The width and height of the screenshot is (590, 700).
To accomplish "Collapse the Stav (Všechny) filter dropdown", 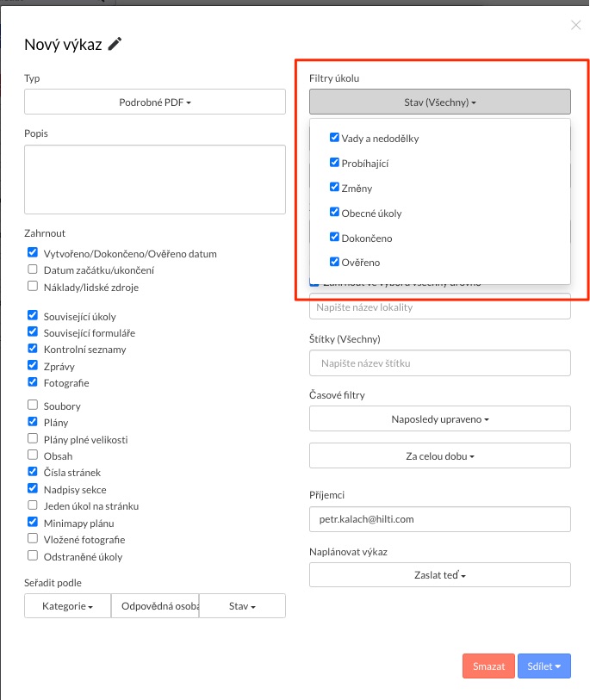I will tap(439, 102).
